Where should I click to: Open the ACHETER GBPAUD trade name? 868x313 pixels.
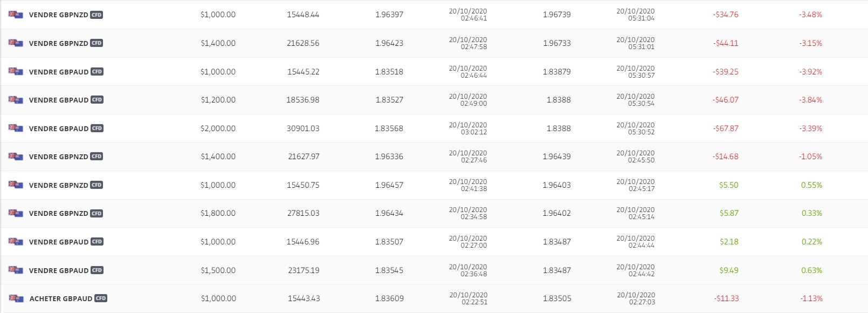61,298
